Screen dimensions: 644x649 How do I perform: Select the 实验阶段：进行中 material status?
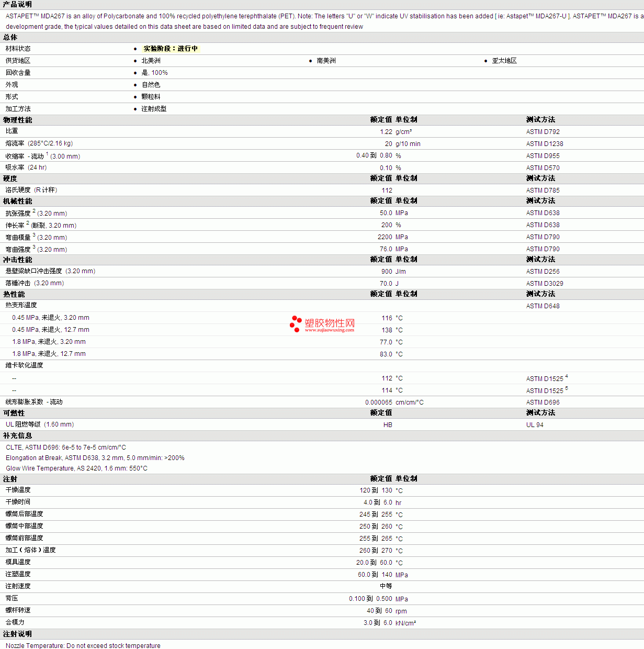click(x=171, y=49)
